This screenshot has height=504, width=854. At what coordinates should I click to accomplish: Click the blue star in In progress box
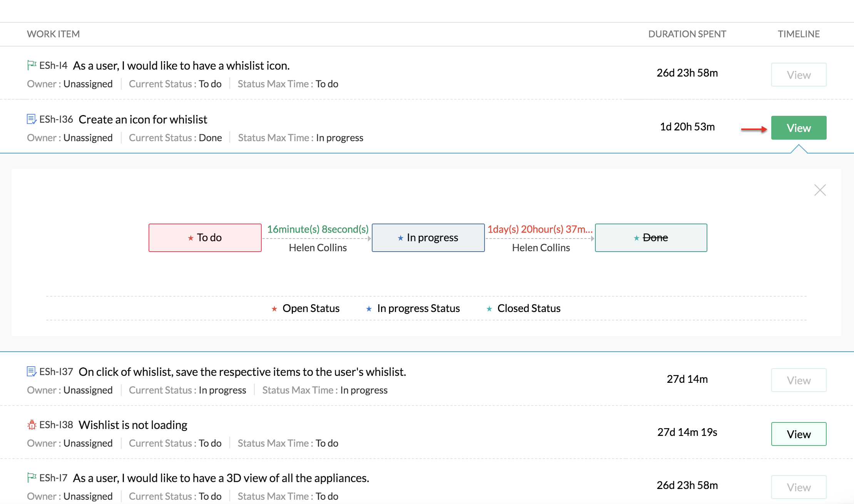(400, 238)
